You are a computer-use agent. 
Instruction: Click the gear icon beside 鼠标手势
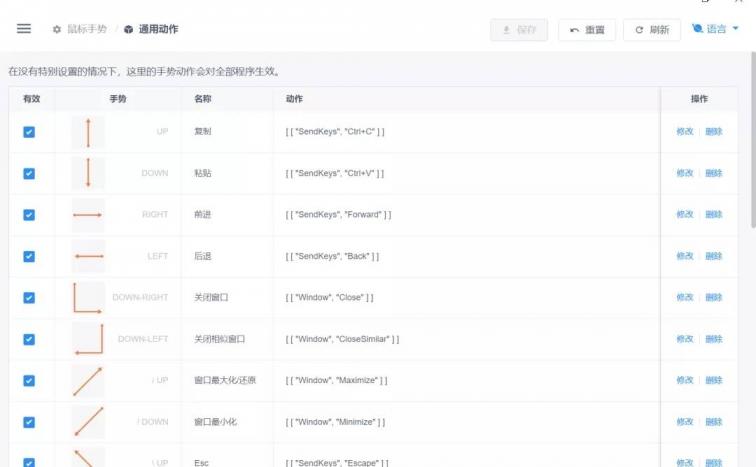pyautogui.click(x=57, y=29)
